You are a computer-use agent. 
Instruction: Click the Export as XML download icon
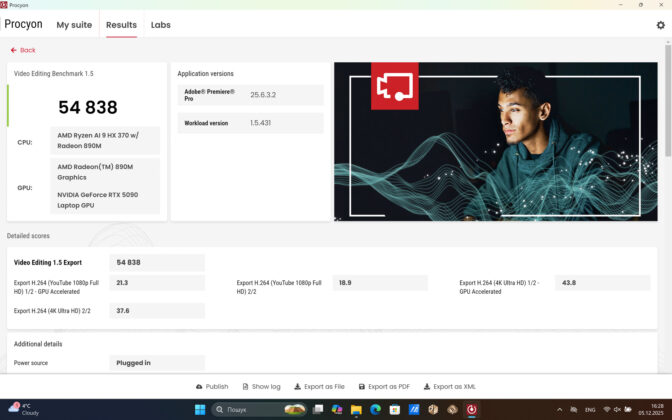(426, 387)
